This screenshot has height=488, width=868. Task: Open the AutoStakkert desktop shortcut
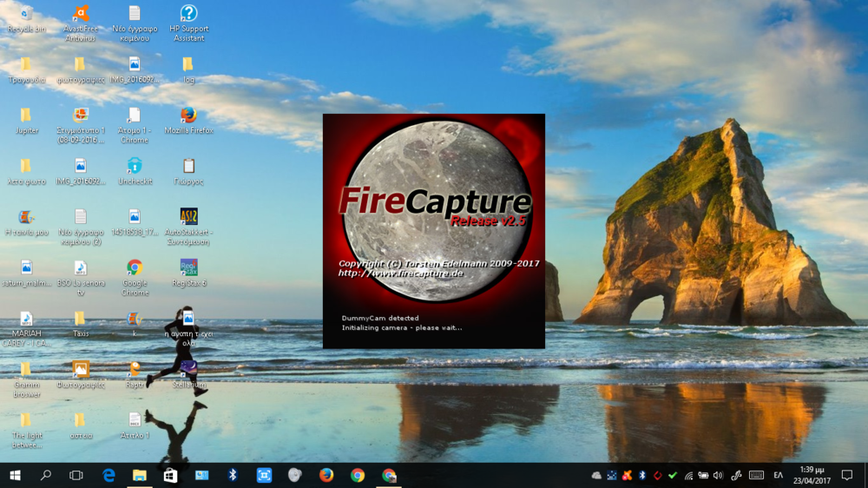click(x=188, y=217)
